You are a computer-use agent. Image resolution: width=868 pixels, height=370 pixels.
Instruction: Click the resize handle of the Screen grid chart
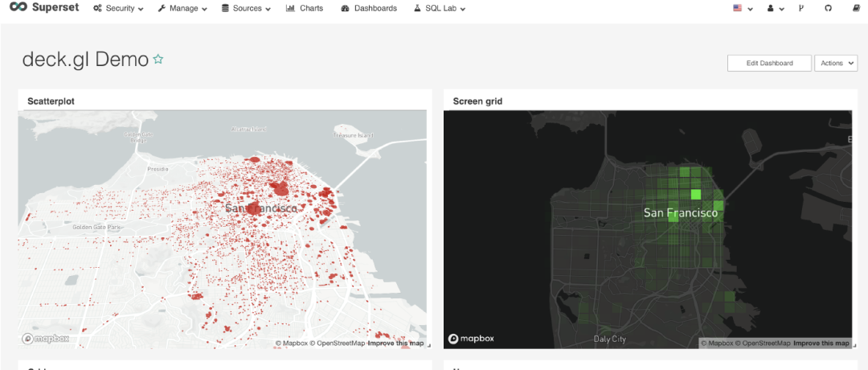click(854, 346)
